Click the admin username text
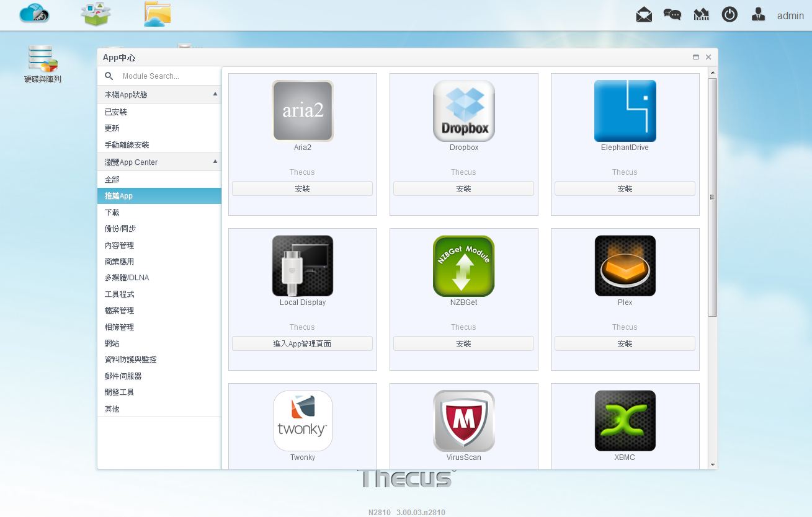 pos(790,16)
